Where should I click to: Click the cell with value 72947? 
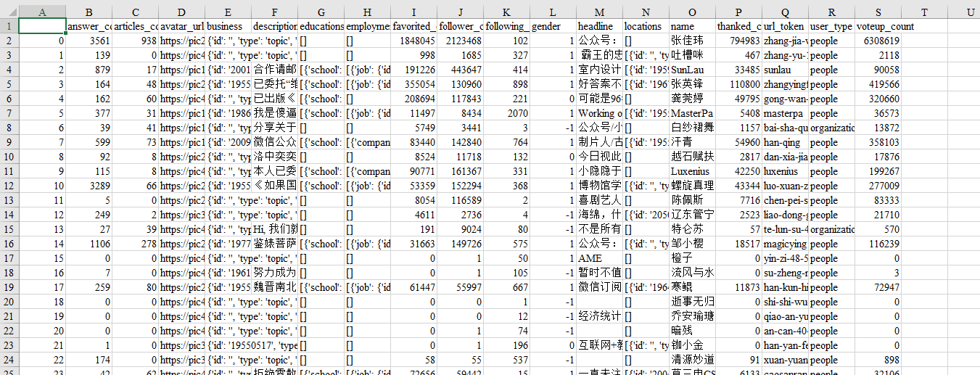point(878,287)
